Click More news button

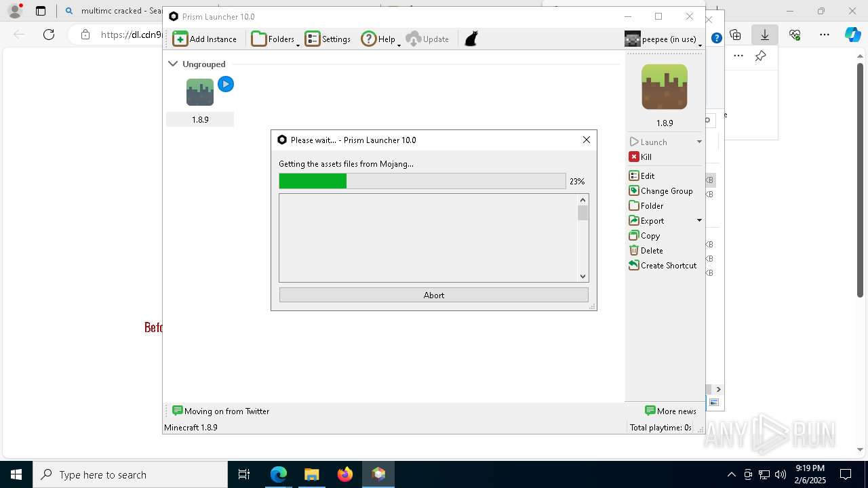point(671,411)
